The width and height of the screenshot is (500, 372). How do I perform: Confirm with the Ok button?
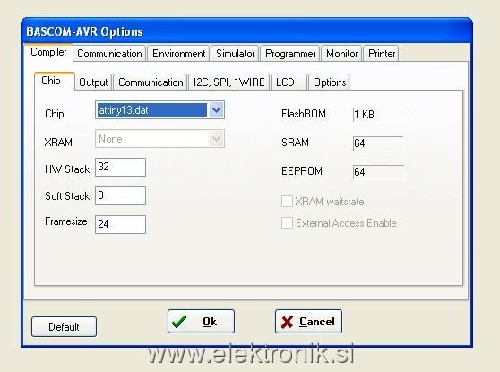tap(201, 321)
